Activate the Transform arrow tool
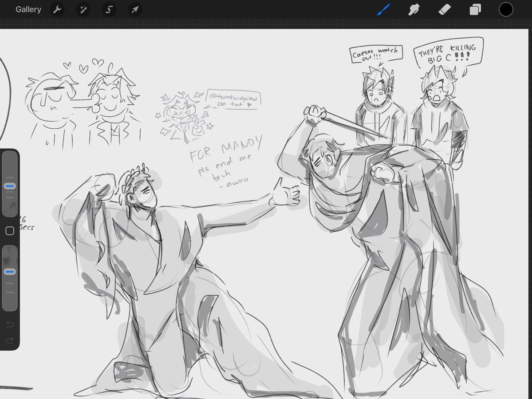This screenshot has width=532, height=399. pos(135,9)
